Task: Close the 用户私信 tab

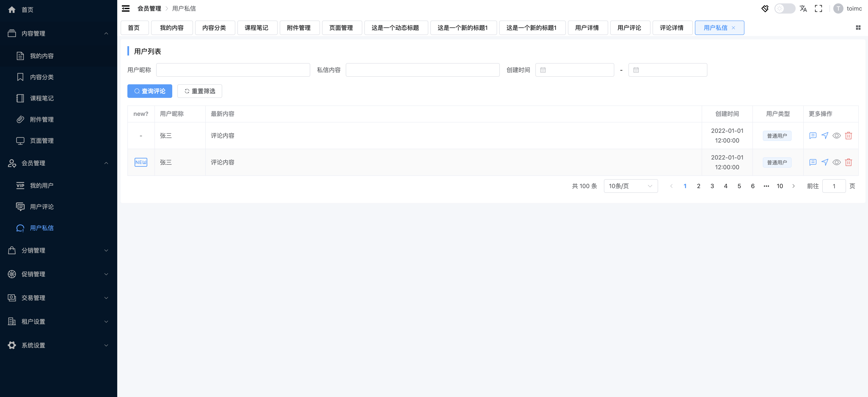Action: coord(733,28)
